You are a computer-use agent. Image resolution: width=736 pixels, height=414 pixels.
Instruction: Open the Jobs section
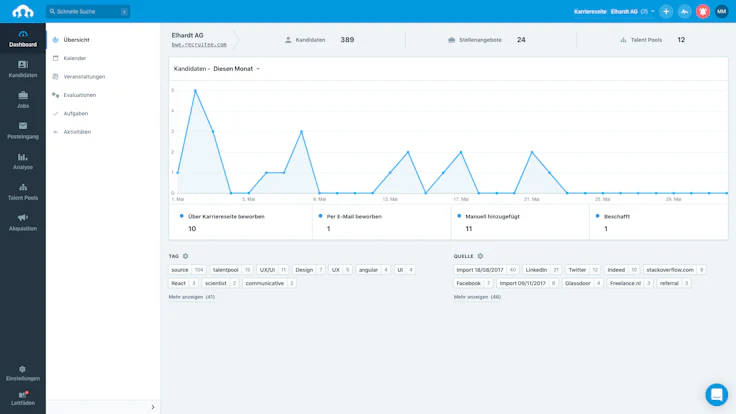23,100
